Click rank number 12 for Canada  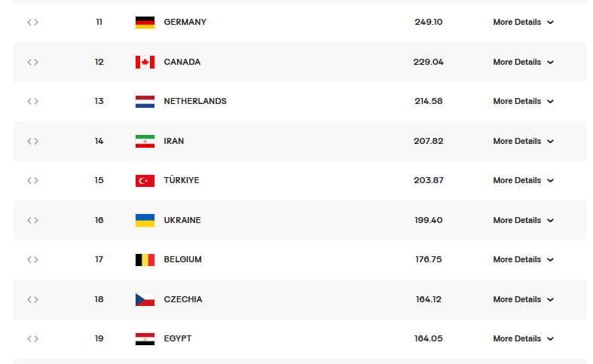pyautogui.click(x=99, y=62)
